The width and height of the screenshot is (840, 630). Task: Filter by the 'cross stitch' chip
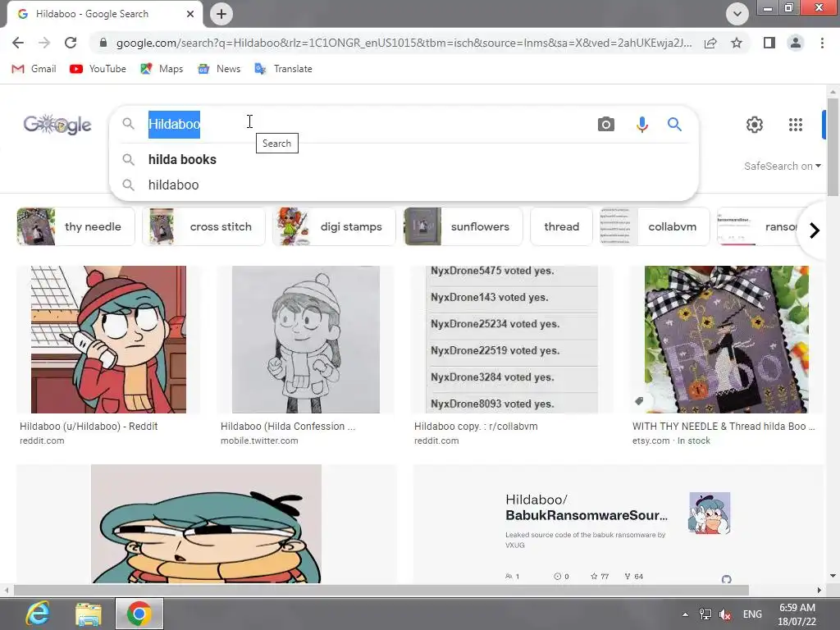point(203,226)
